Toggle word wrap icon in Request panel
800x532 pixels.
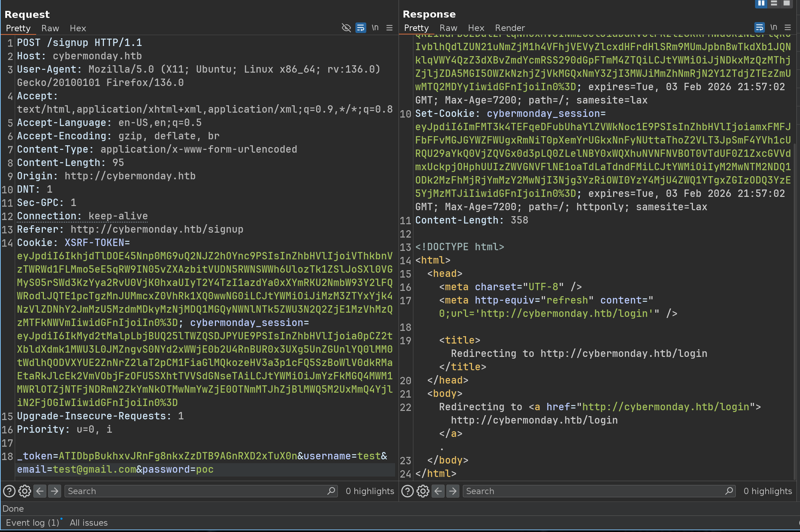361,28
